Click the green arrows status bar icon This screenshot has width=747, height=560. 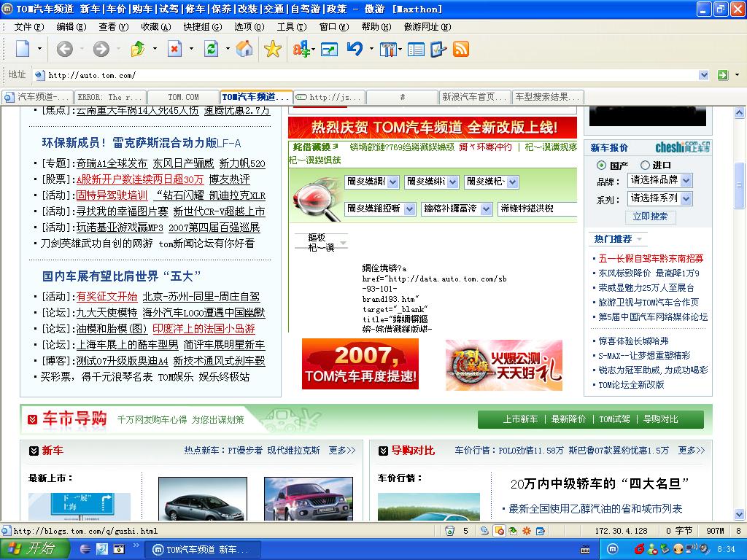click(513, 531)
